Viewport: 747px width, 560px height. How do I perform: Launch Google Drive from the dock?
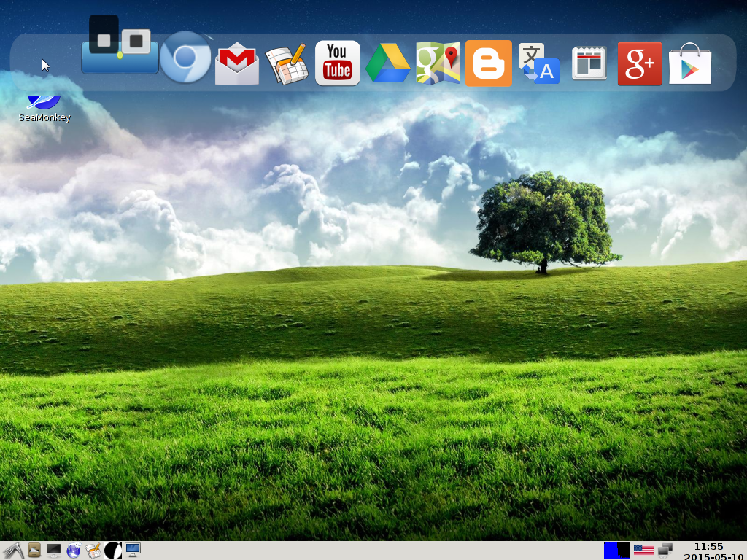(387, 63)
